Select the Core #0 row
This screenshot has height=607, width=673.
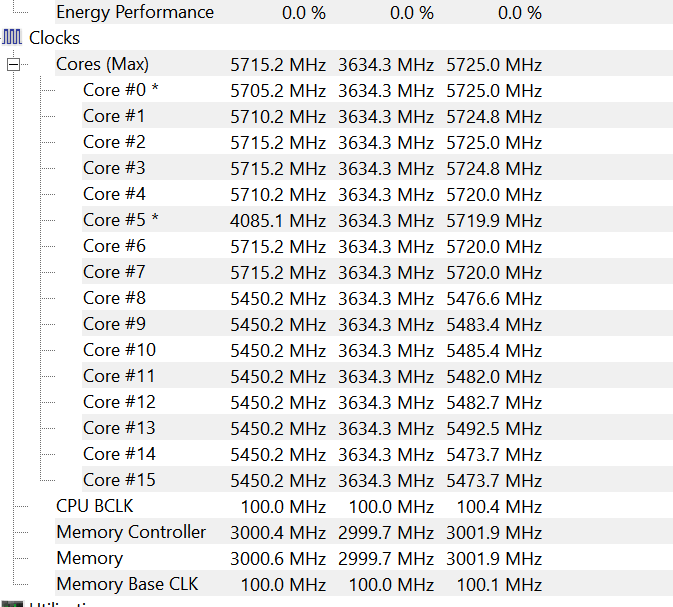coord(120,90)
